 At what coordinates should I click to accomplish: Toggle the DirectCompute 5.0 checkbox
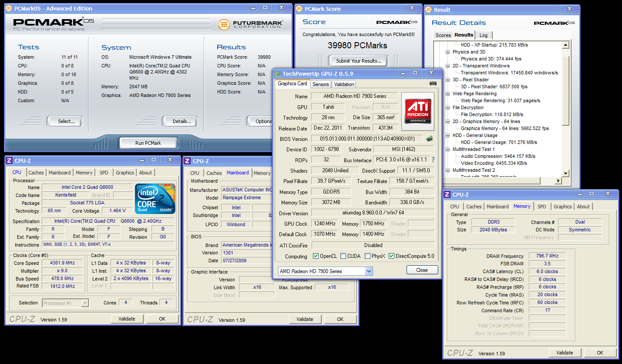pos(391,256)
